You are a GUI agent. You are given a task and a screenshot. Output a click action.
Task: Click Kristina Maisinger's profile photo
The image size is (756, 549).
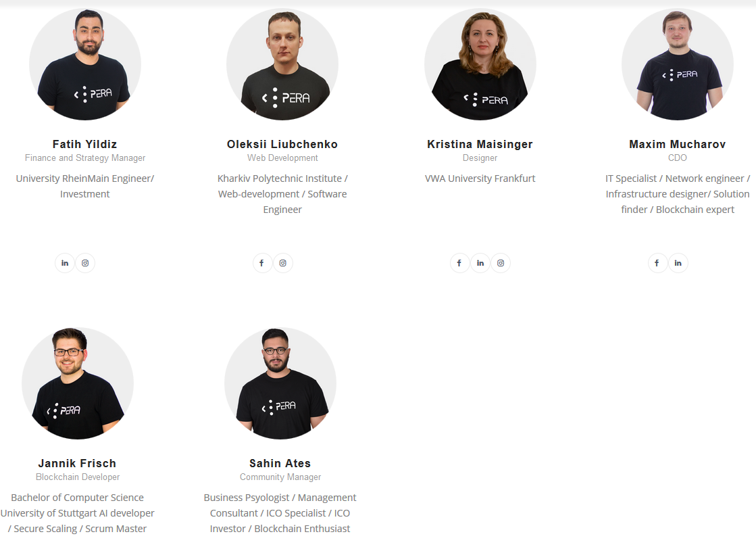point(480,64)
